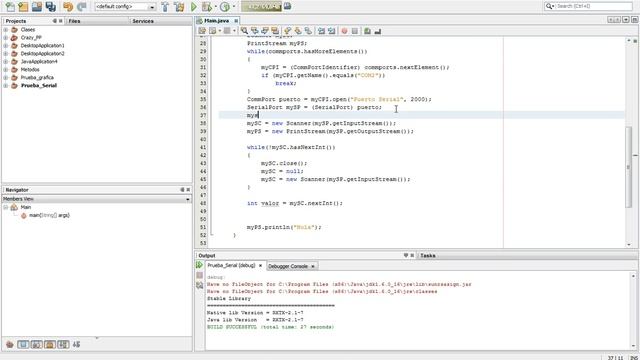Click the Redo toolbar icon

click(82, 7)
